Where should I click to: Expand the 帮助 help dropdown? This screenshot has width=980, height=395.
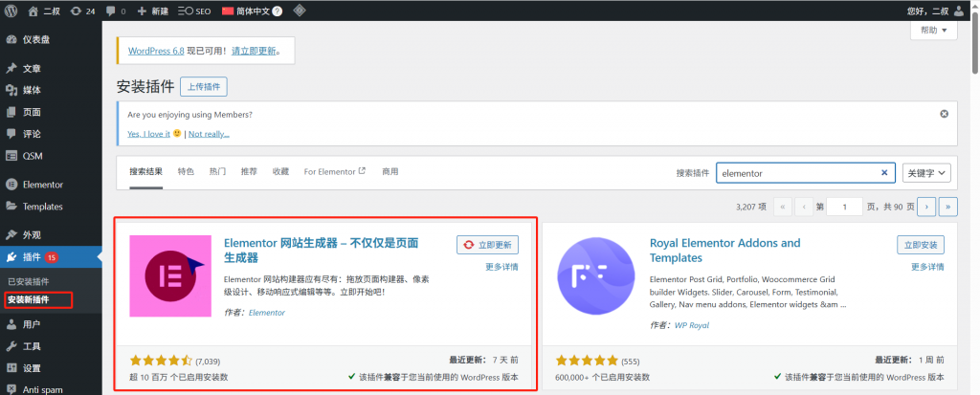[x=934, y=30]
